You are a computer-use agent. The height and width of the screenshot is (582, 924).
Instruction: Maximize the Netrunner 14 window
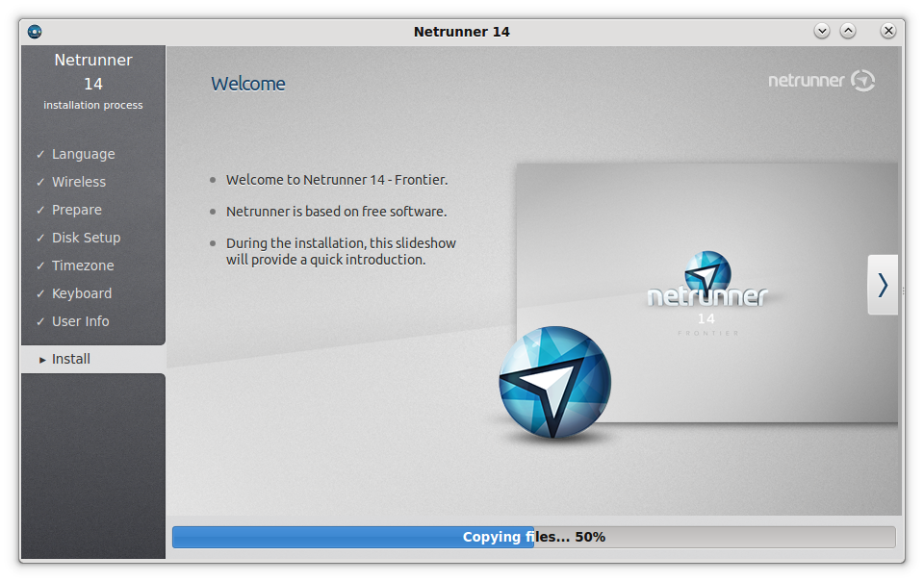848,31
